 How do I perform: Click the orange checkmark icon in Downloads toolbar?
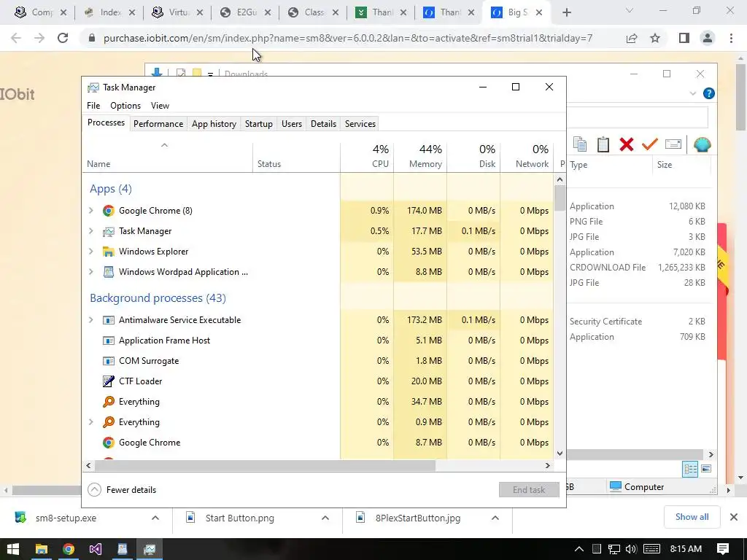[649, 144]
